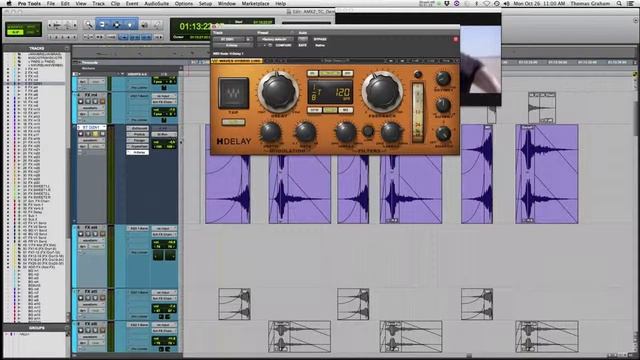Open the waveform view selector on FX m4 track
Image resolution: width=640 pixels, height=360 pixels.
pyautogui.click(x=91, y=108)
